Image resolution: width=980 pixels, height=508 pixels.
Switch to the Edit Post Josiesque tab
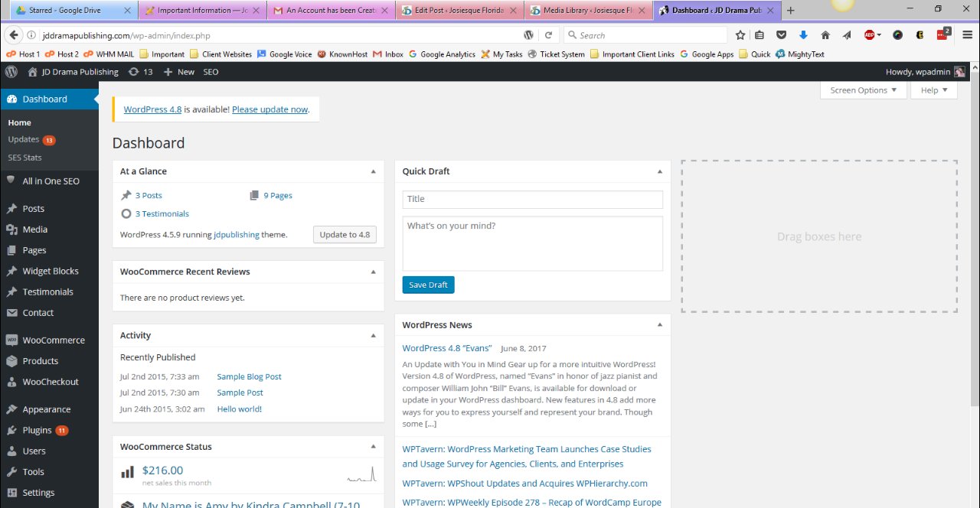[460, 11]
